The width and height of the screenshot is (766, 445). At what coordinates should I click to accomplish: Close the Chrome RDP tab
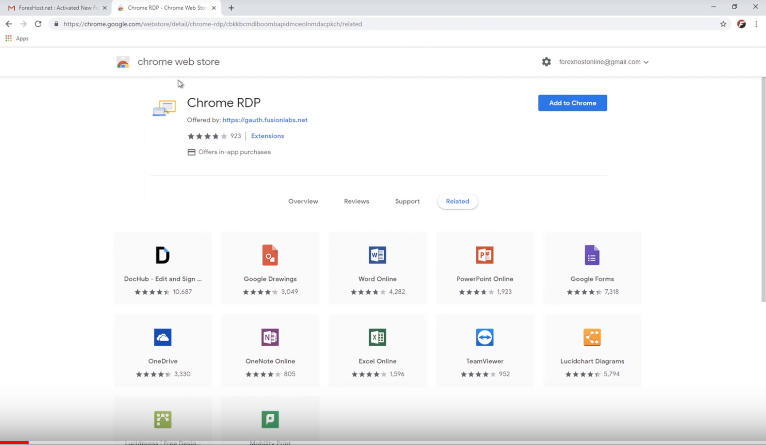[214, 8]
